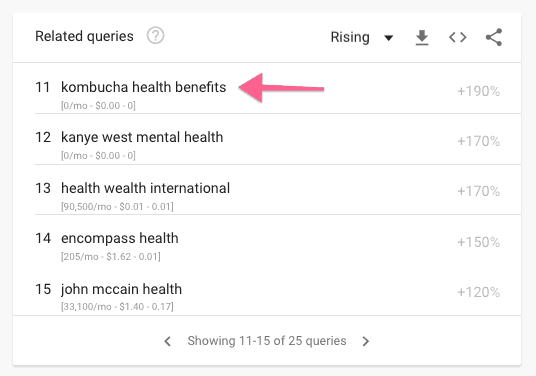Open query kombucha health benefits

[144, 87]
